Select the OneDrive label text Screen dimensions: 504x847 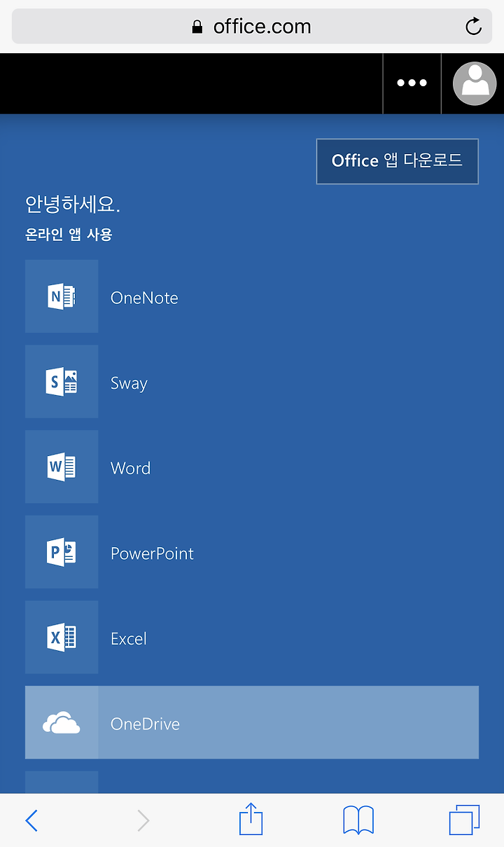[145, 724]
